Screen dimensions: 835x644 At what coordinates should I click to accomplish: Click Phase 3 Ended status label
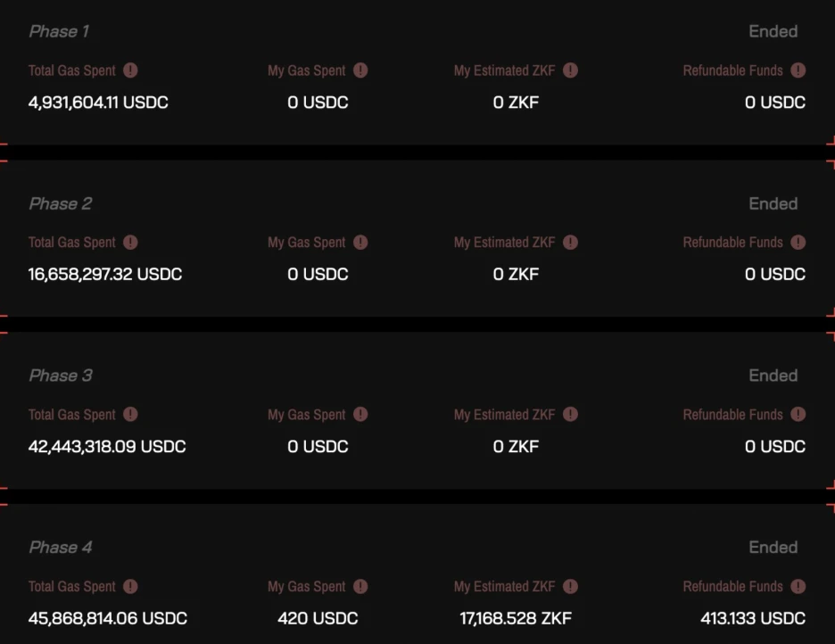773,376
